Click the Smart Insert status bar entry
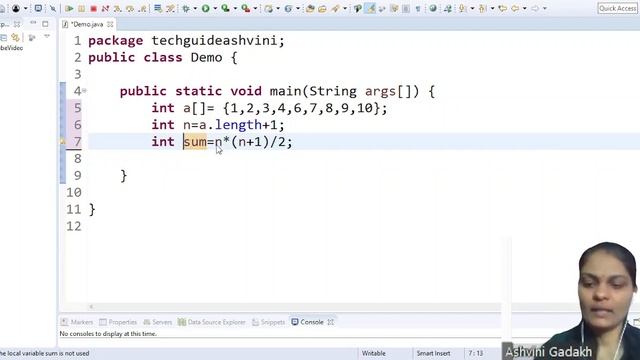This screenshot has height=360, width=640. pyautogui.click(x=433, y=353)
